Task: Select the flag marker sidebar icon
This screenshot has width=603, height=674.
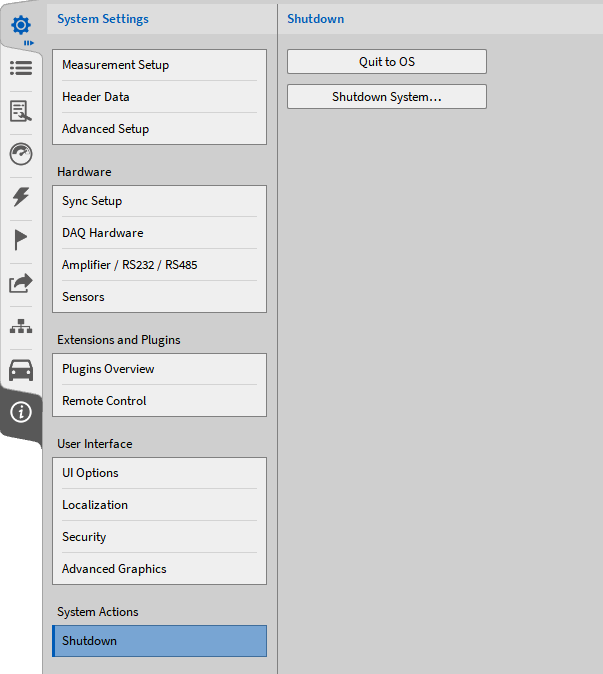Action: click(21, 240)
